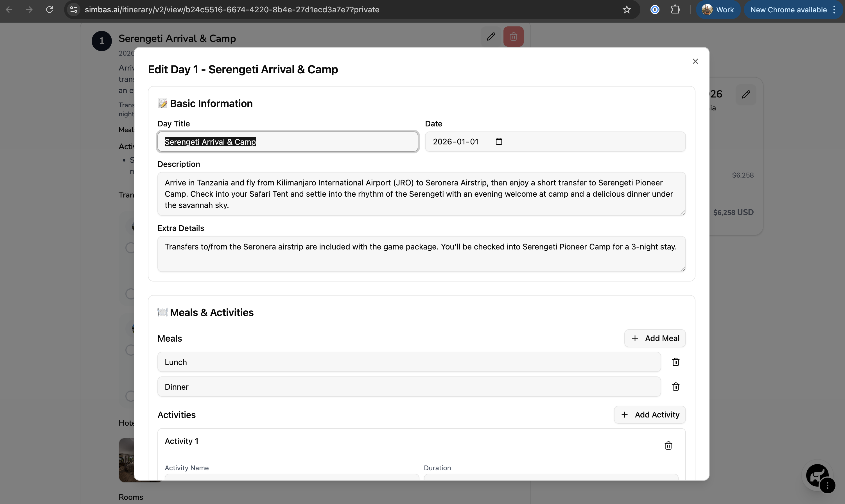Focus the Day Title field
Viewport: 845px width, 504px height.
288,142
